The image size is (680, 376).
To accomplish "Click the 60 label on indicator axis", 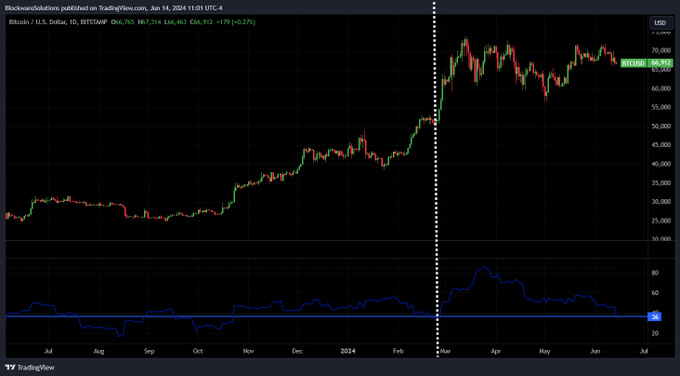I will click(655, 293).
